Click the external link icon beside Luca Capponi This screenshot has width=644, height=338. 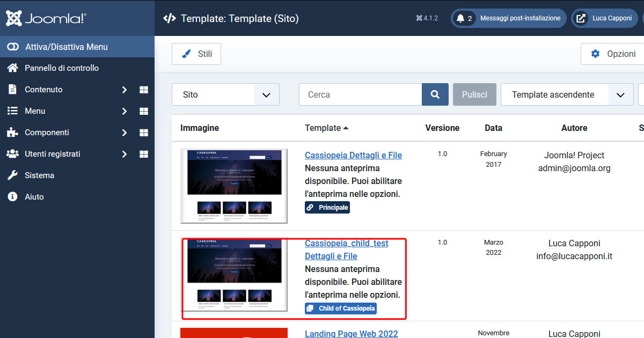pyautogui.click(x=581, y=18)
